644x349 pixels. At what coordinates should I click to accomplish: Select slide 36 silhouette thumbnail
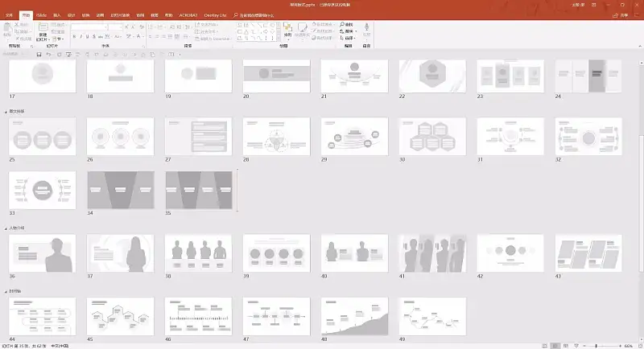(43, 253)
